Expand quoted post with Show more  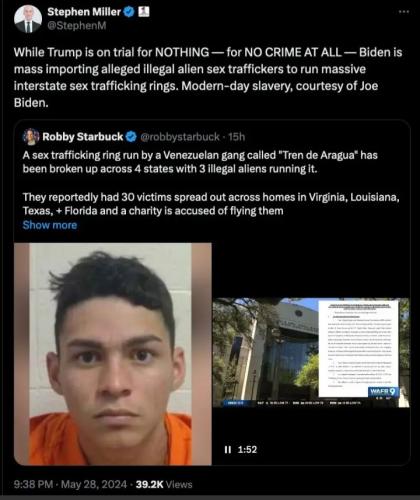[x=50, y=225]
